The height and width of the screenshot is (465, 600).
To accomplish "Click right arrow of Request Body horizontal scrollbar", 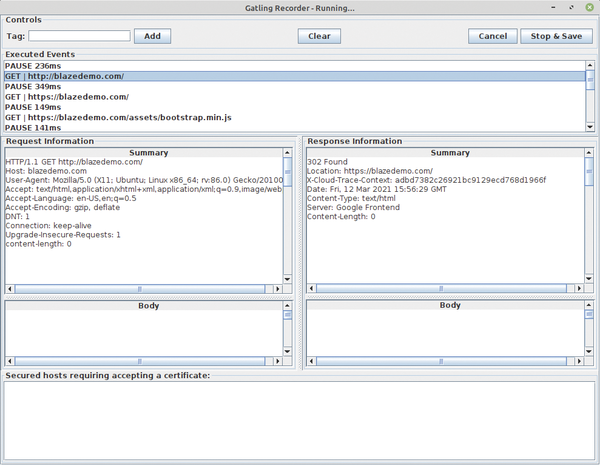I will [x=278, y=361].
